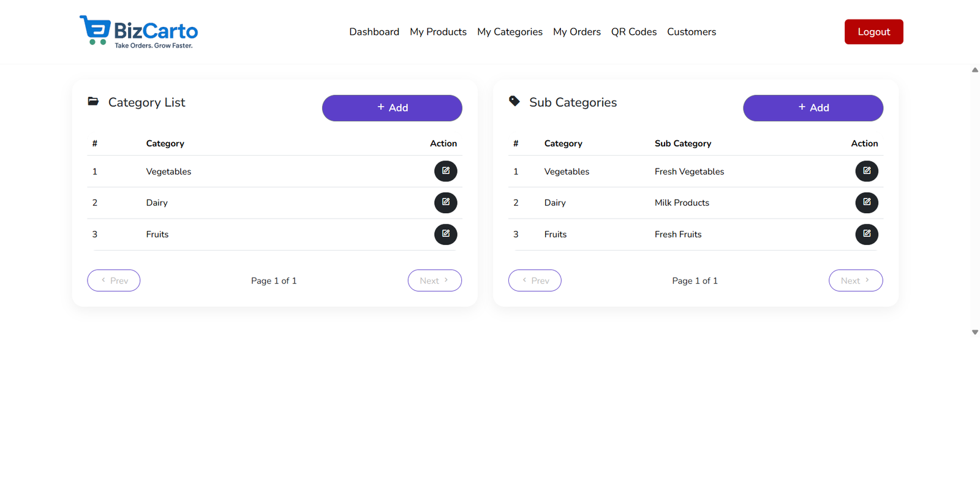Click the scrollbar down arrow
Screen dimensions: 980x495
974,332
